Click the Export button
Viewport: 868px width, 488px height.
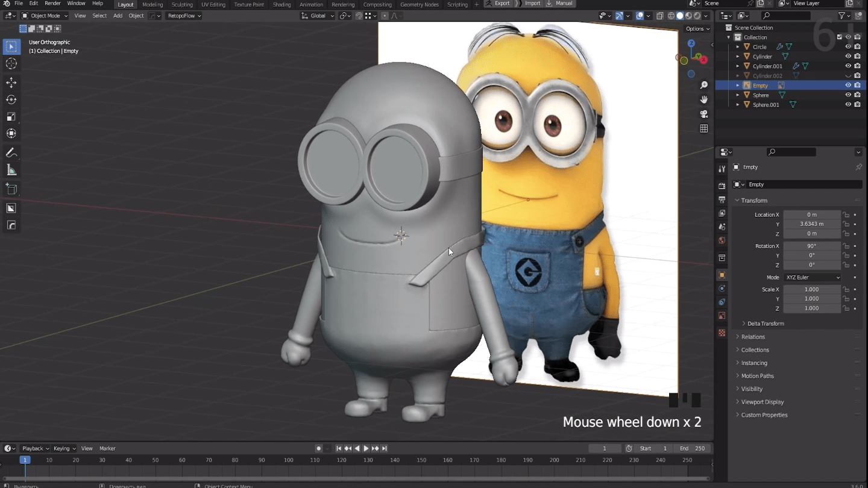(x=502, y=4)
